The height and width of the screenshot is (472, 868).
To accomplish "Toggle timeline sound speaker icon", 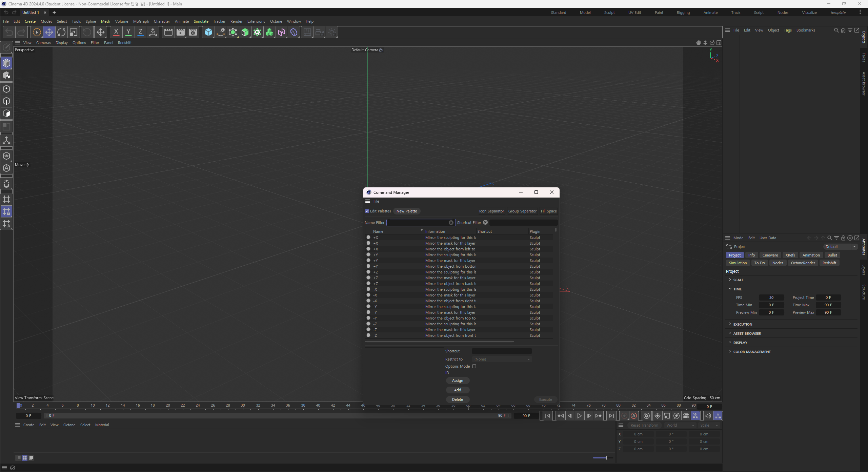I will tap(708, 416).
